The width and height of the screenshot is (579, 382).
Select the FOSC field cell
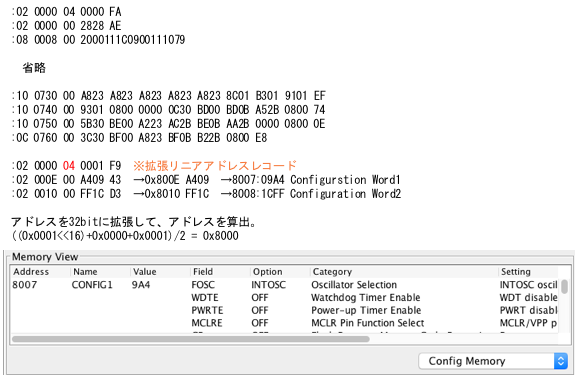click(203, 285)
